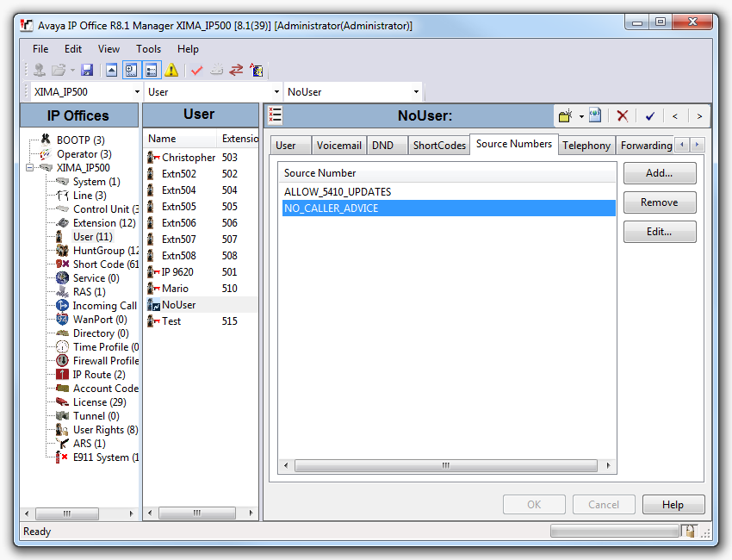Image resolution: width=732 pixels, height=560 pixels.
Task: Select ARS (1) tree item
Action: coord(90,443)
